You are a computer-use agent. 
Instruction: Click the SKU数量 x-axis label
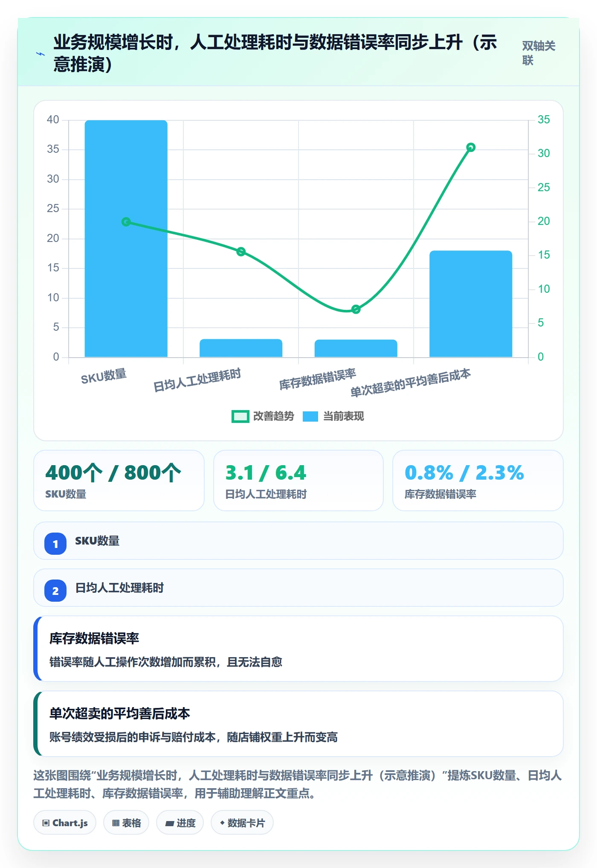click(x=104, y=376)
